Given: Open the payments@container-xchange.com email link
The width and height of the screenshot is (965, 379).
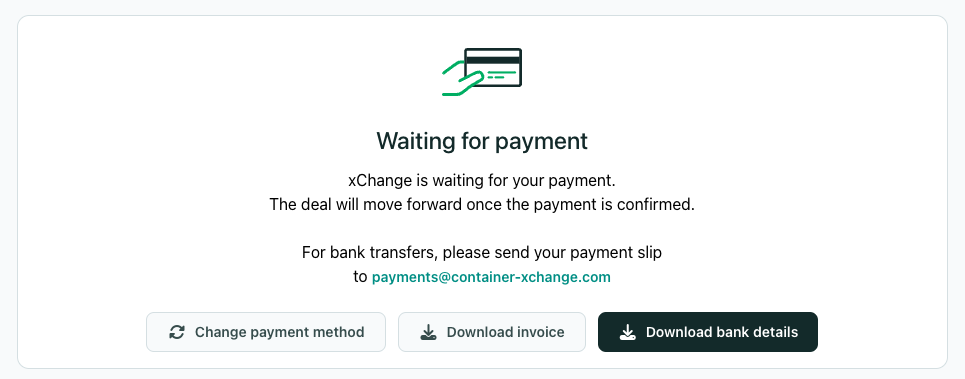Looking at the screenshot, I should (x=491, y=277).
